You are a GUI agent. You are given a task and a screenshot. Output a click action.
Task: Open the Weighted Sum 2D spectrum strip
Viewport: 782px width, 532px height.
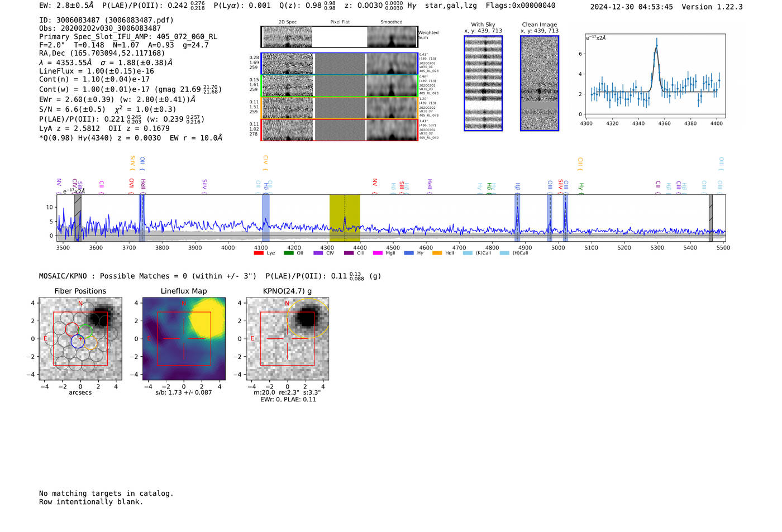tap(339, 37)
